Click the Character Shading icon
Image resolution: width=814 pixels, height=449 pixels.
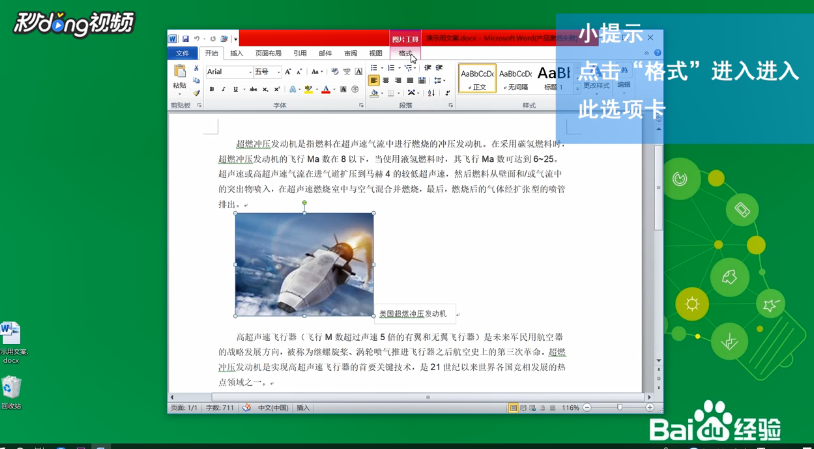click(x=343, y=89)
